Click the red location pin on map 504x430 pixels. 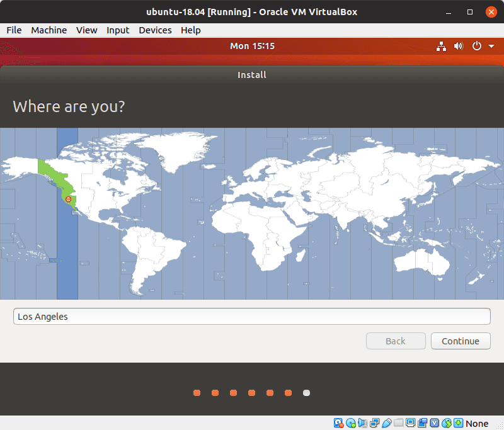tap(68, 200)
